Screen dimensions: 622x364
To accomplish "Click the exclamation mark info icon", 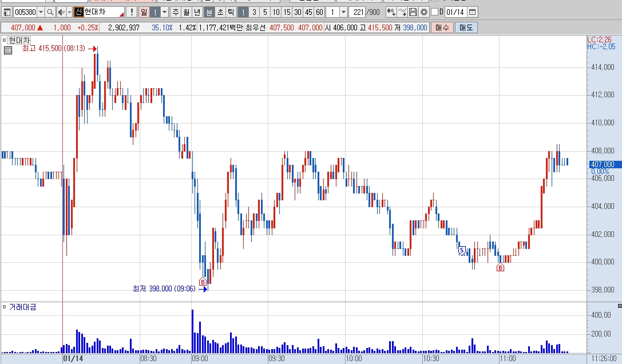I will 131,13.
